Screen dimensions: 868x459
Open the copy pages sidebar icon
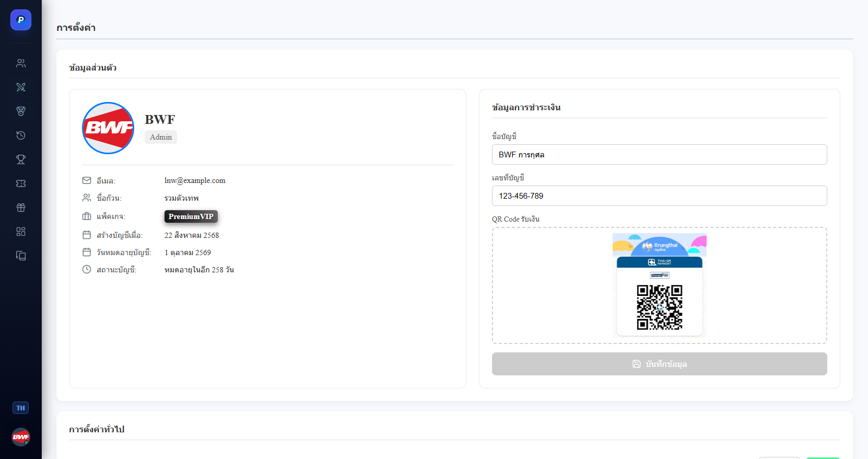21,256
